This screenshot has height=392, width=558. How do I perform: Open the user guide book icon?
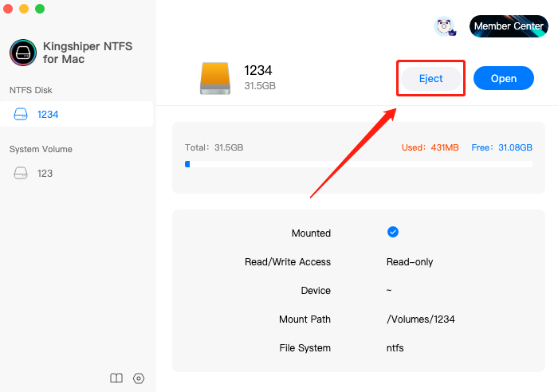(116, 378)
